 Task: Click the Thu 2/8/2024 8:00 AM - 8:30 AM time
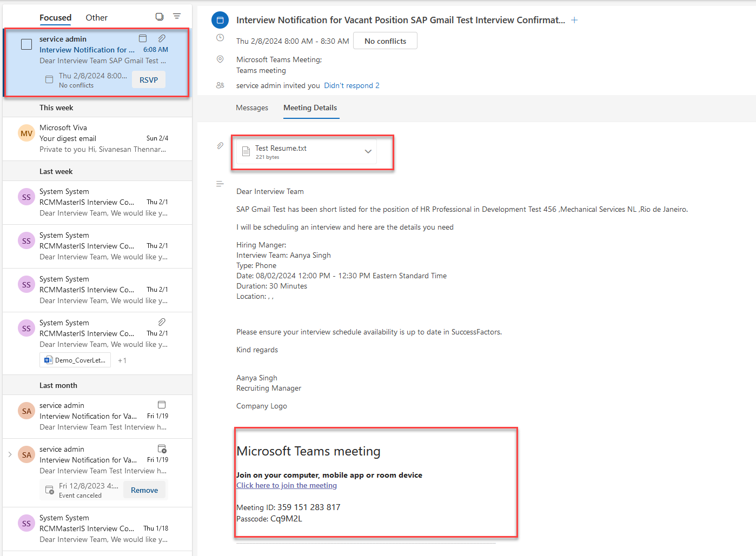coord(293,41)
